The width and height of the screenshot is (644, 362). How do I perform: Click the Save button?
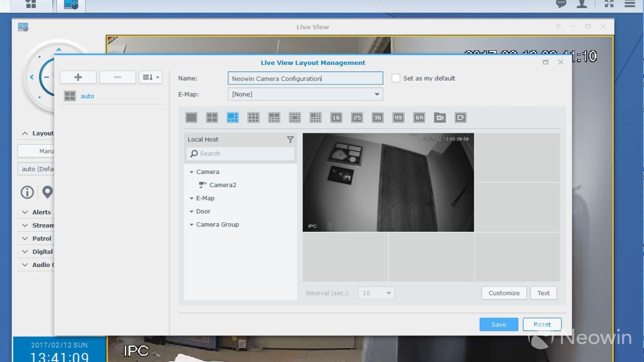[499, 324]
